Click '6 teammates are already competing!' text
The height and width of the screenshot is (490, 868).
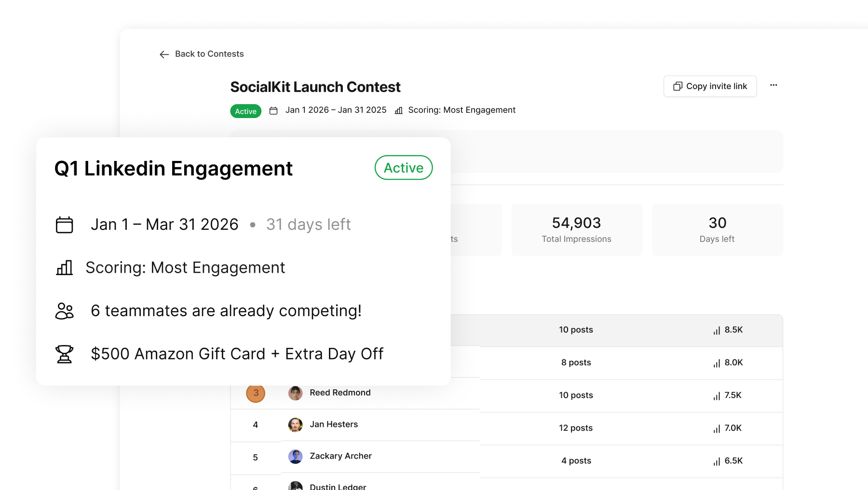(226, 311)
